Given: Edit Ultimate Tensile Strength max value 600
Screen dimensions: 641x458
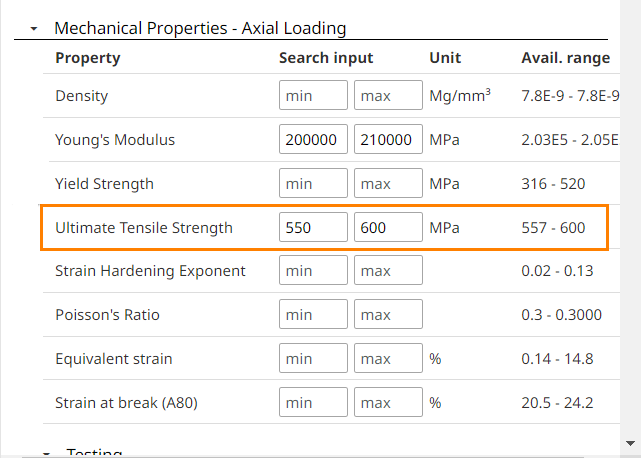Looking at the screenshot, I should tap(388, 228).
